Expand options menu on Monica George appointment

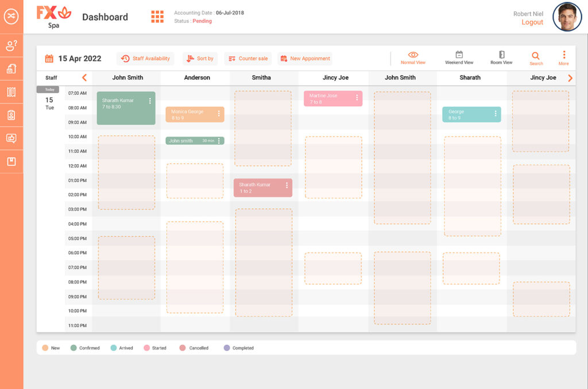point(219,114)
